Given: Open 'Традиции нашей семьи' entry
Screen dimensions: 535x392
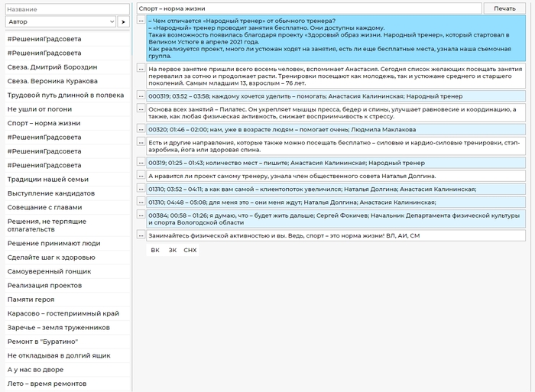Looking at the screenshot, I should (x=67, y=180).
